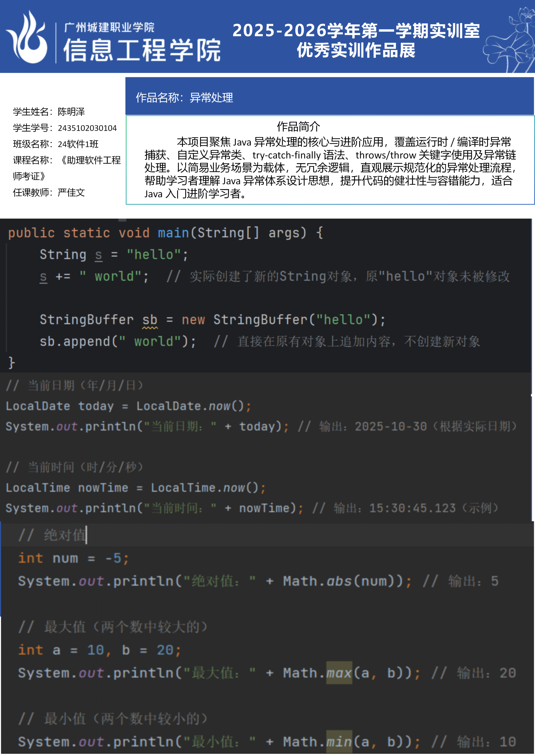Viewport: 535px width, 756px height.
Task: Click the 广州城建职业学院 school name
Action: pyautogui.click(x=109, y=27)
